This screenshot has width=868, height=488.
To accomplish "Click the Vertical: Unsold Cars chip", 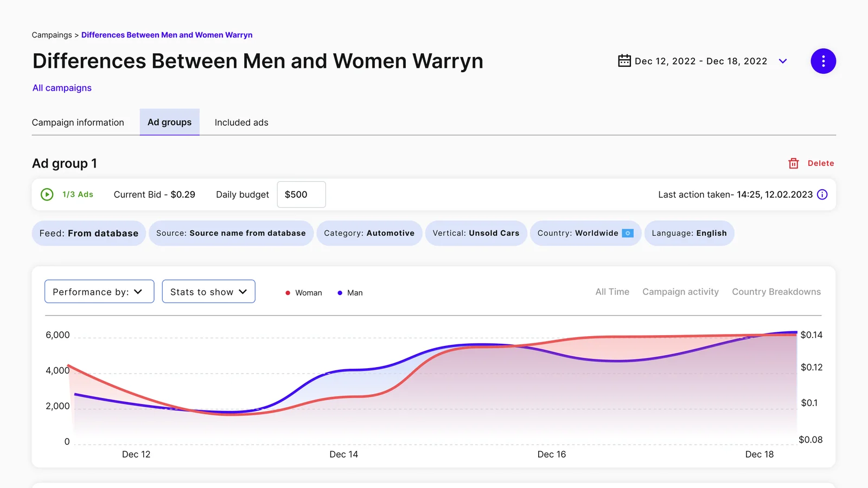I will pyautogui.click(x=476, y=233).
